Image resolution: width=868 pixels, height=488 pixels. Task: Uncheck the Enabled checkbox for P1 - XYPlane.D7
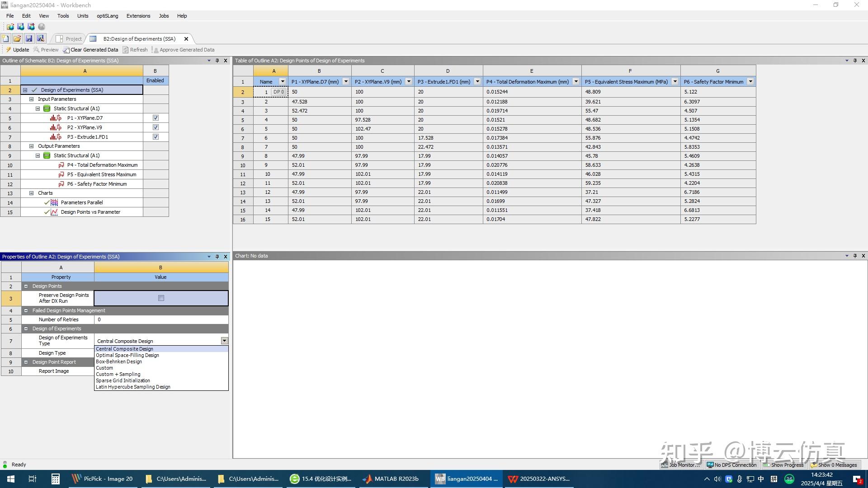pyautogui.click(x=155, y=117)
